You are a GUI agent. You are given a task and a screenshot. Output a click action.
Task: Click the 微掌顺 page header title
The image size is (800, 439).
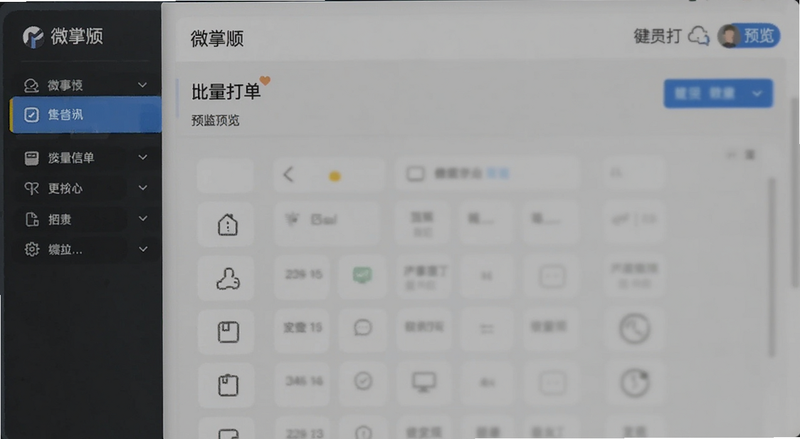click(x=217, y=39)
